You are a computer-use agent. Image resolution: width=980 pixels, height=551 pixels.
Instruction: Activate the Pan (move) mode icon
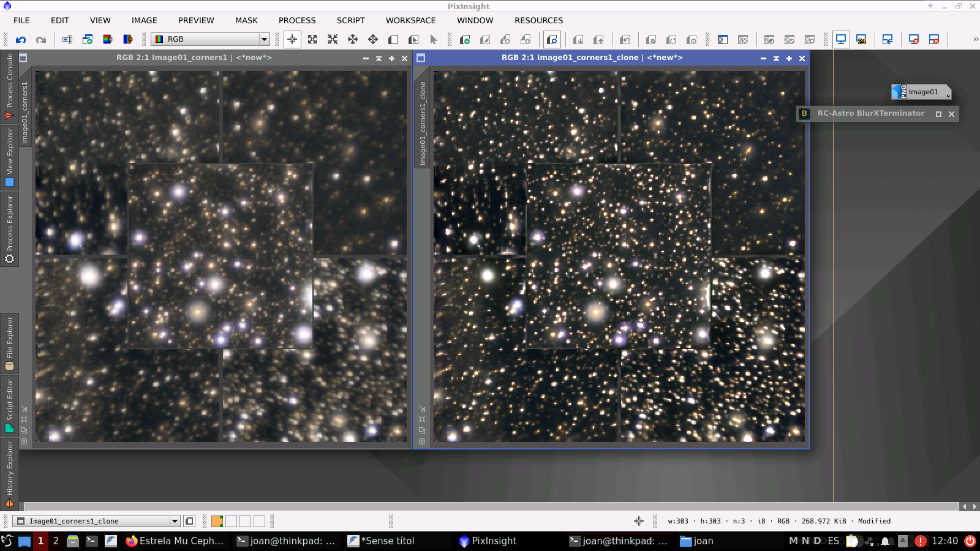pyautogui.click(x=353, y=40)
